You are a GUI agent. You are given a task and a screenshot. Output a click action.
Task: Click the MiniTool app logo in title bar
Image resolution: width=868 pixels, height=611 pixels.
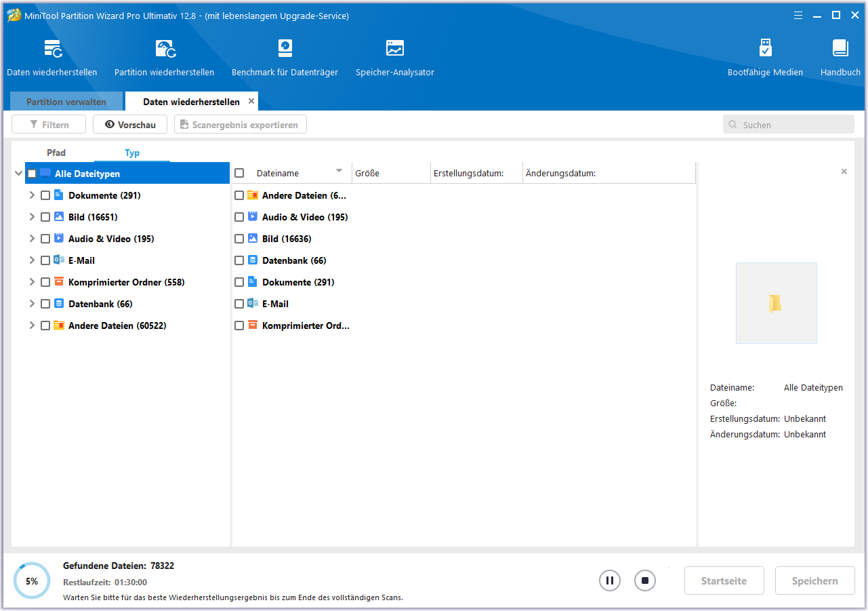click(14, 15)
